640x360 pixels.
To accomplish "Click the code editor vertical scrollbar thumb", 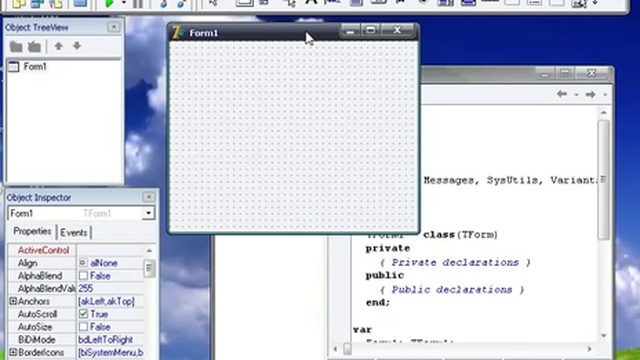I will tap(604, 180).
